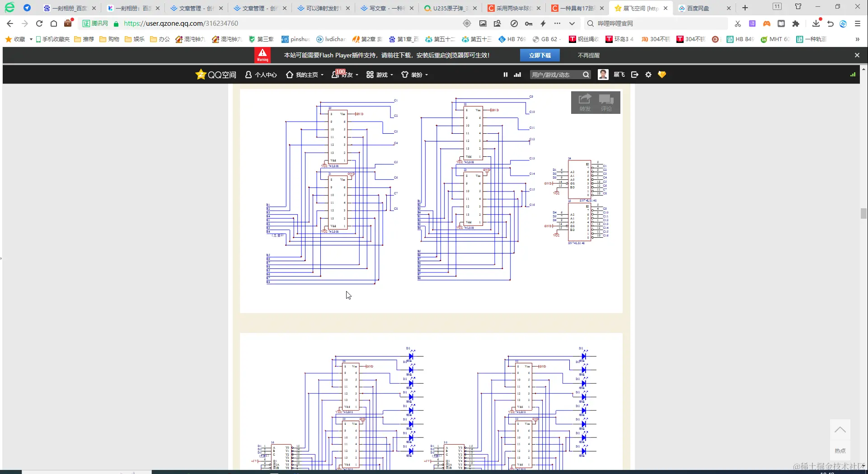Screen dimensions: 868x474
Task: Open the 手机收藏夹 bookmark folder
Action: pos(52,39)
